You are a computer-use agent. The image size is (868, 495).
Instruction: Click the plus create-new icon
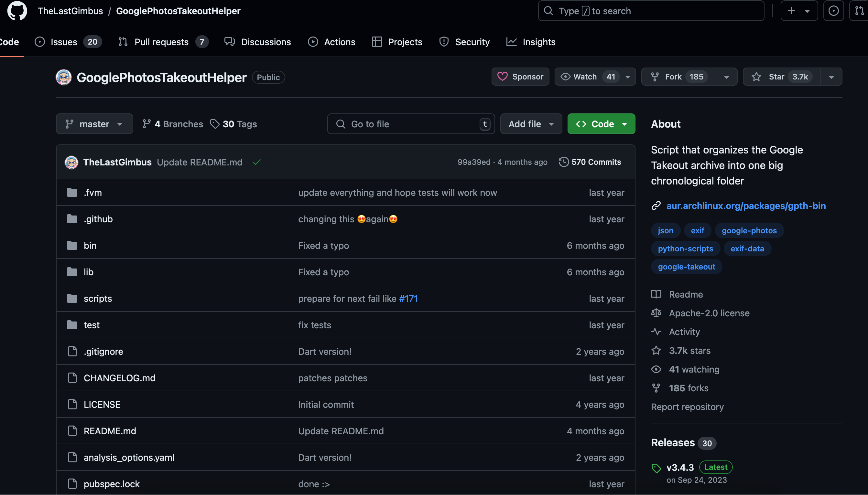791,11
